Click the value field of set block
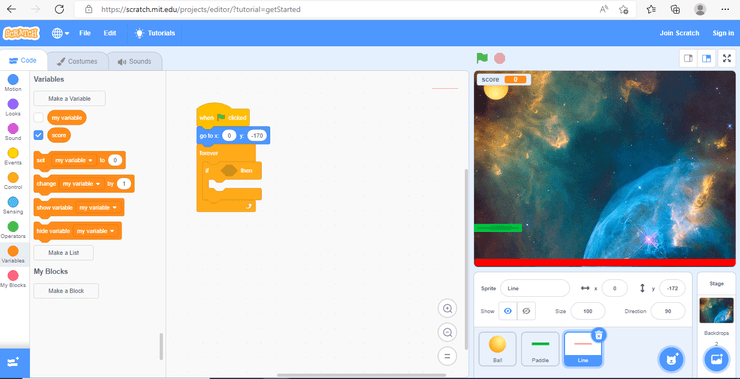Viewport: 740px width, 379px height. point(115,160)
